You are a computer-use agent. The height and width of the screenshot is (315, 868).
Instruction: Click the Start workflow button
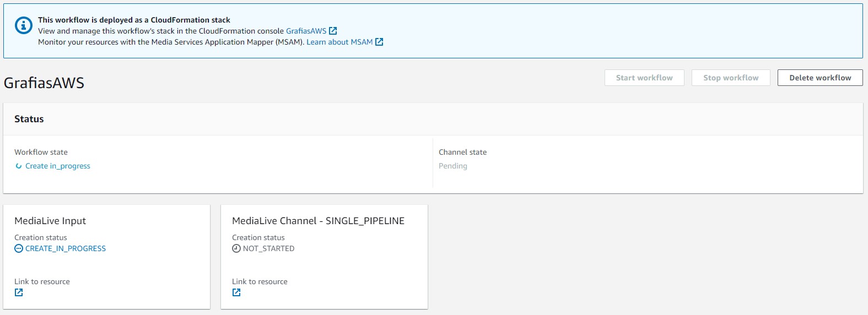[x=644, y=78]
